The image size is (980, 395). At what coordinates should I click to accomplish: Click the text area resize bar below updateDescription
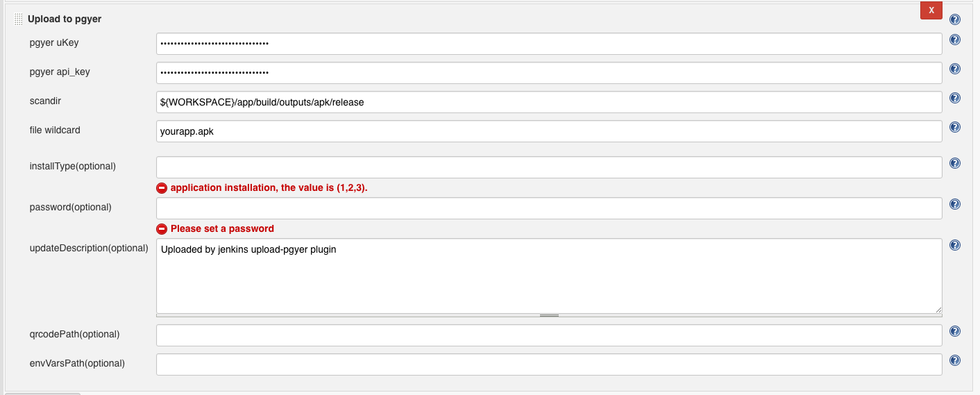(x=549, y=315)
